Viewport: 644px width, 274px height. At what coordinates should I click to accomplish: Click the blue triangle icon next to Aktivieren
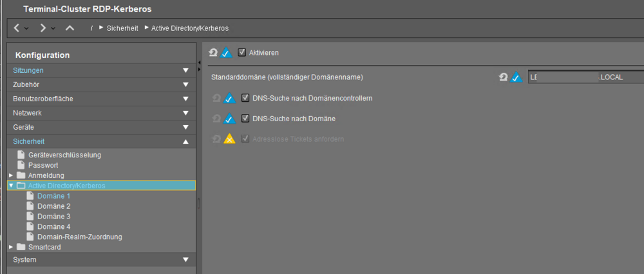pos(226,53)
